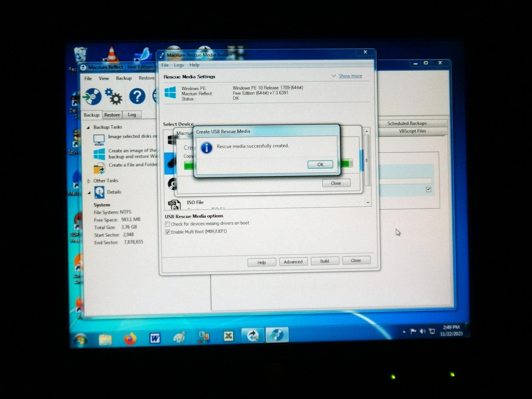532x399 pixels.
Task: Switch to the Restore tab in Macrium Reflect
Action: pyautogui.click(x=112, y=115)
